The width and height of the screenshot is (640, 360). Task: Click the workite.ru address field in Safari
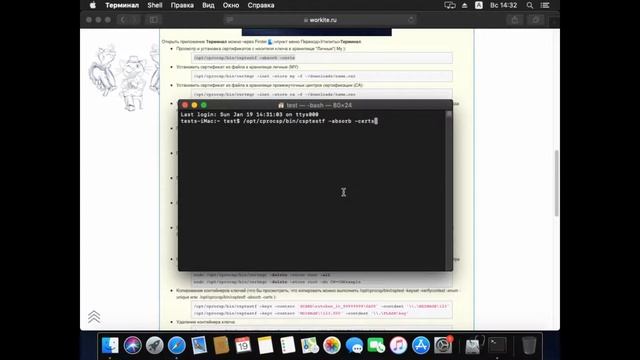point(320,20)
